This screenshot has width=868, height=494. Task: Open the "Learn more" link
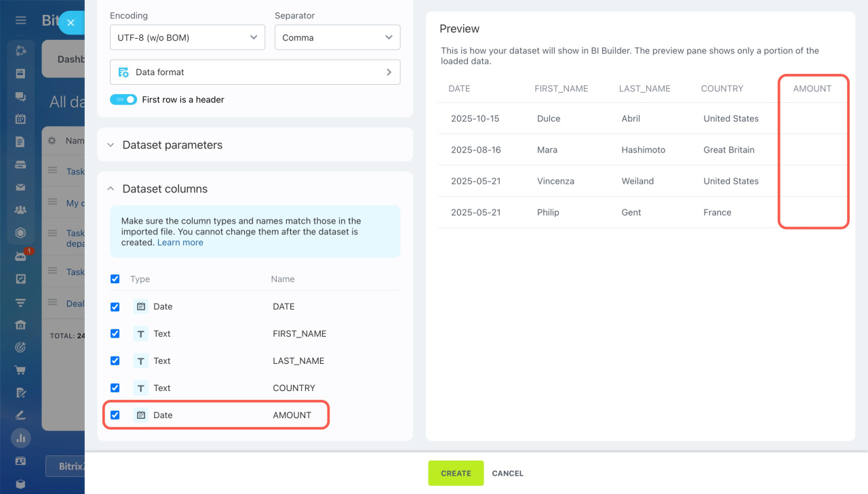coord(180,242)
